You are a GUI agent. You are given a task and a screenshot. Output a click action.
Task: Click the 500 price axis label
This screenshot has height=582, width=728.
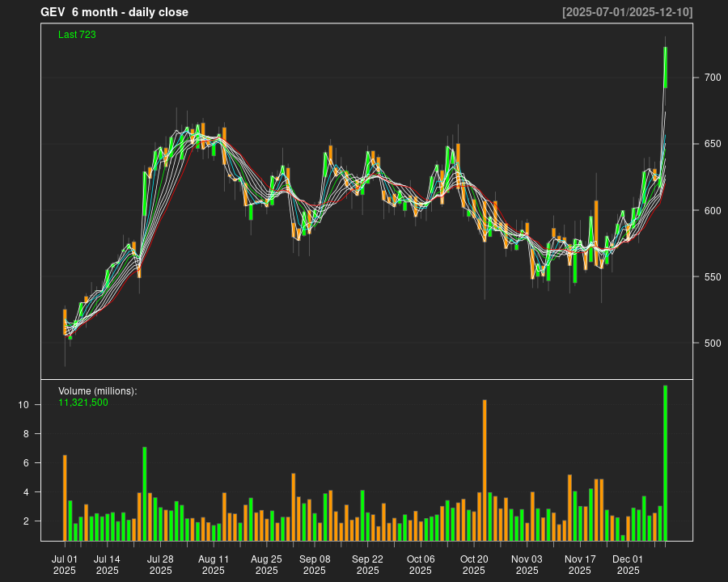[712, 344]
